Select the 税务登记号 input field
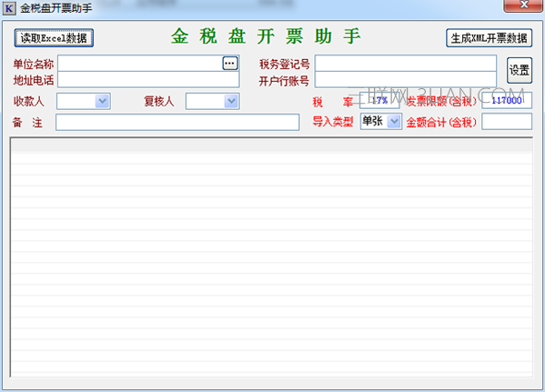This screenshot has height=392, width=545. tap(406, 64)
